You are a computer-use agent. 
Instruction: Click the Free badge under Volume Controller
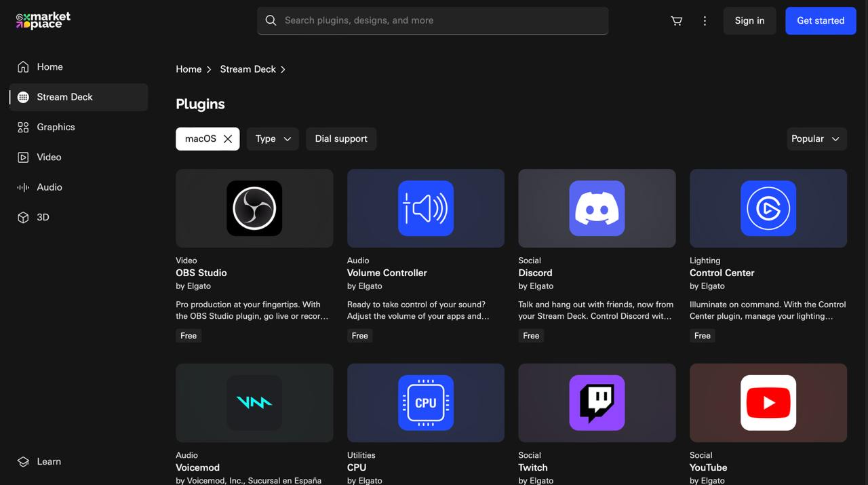pos(360,336)
